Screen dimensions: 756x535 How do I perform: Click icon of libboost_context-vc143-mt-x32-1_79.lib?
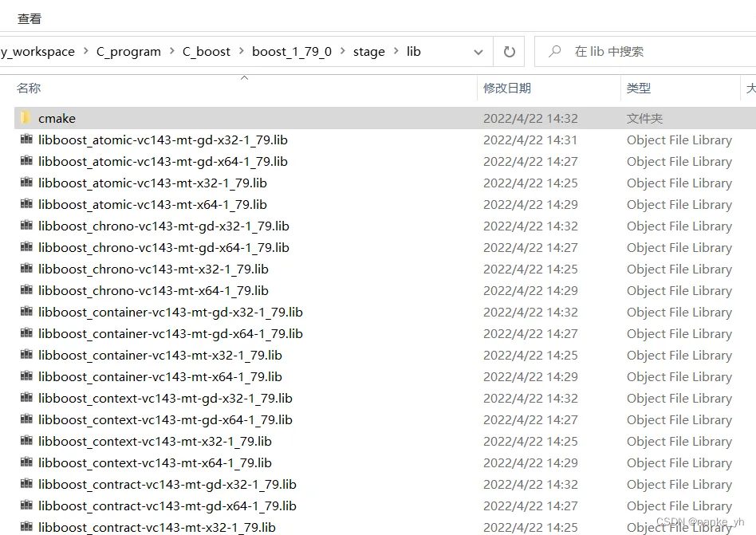pyautogui.click(x=26, y=441)
